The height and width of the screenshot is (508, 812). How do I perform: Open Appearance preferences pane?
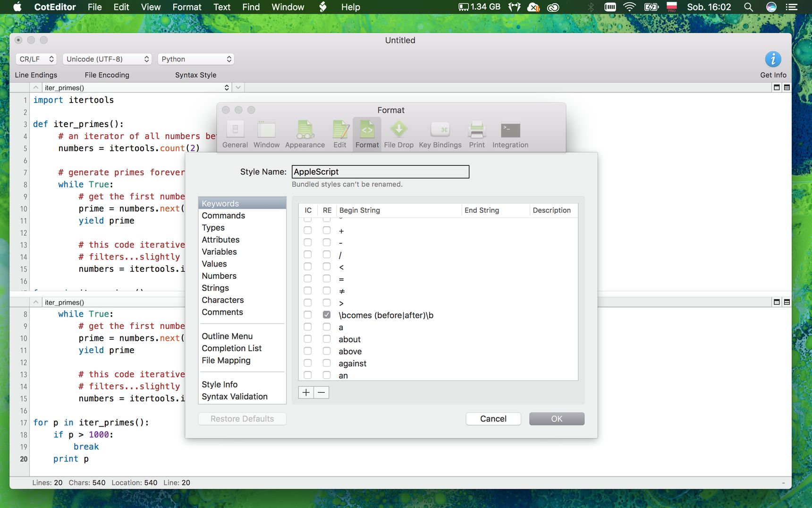pos(305,134)
